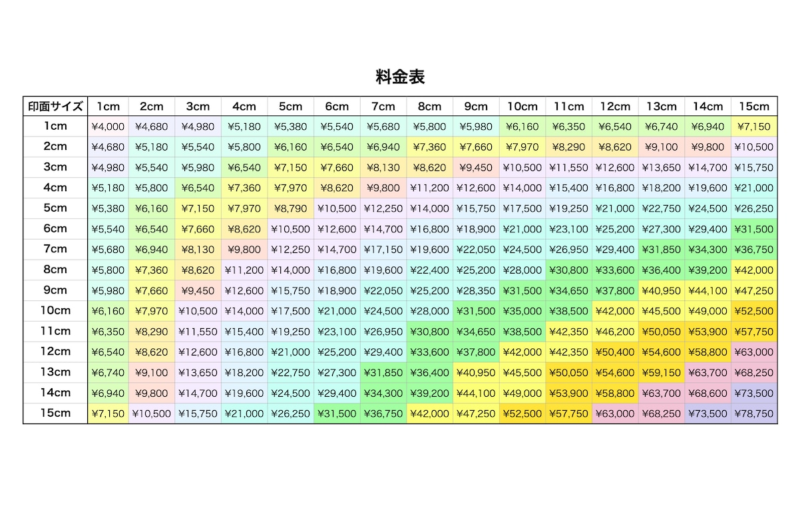Select the 10cm column header

point(522,107)
